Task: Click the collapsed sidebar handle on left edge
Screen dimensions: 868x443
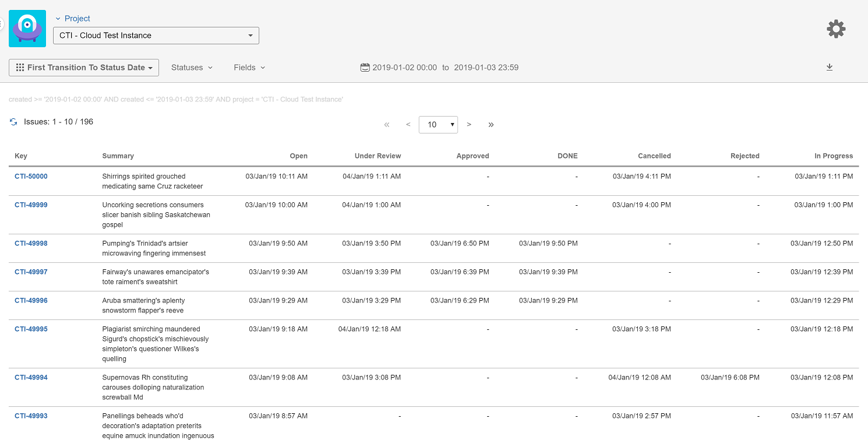Action: (3, 23)
